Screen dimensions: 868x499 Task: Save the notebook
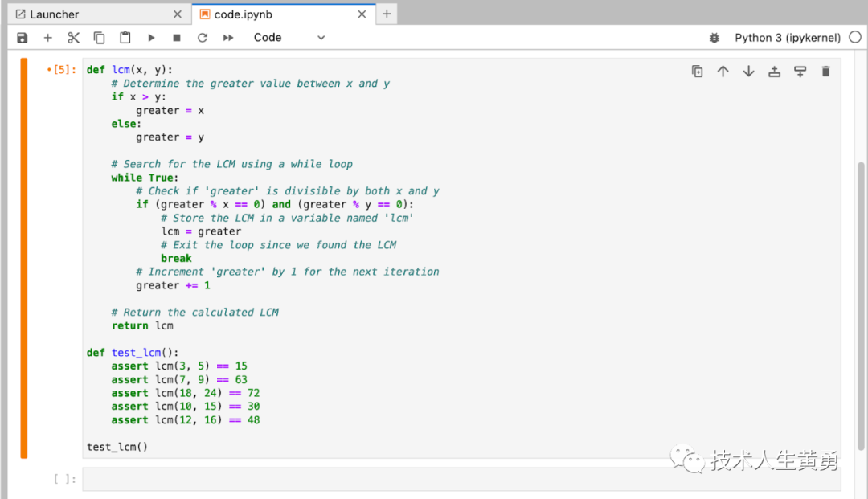click(22, 37)
